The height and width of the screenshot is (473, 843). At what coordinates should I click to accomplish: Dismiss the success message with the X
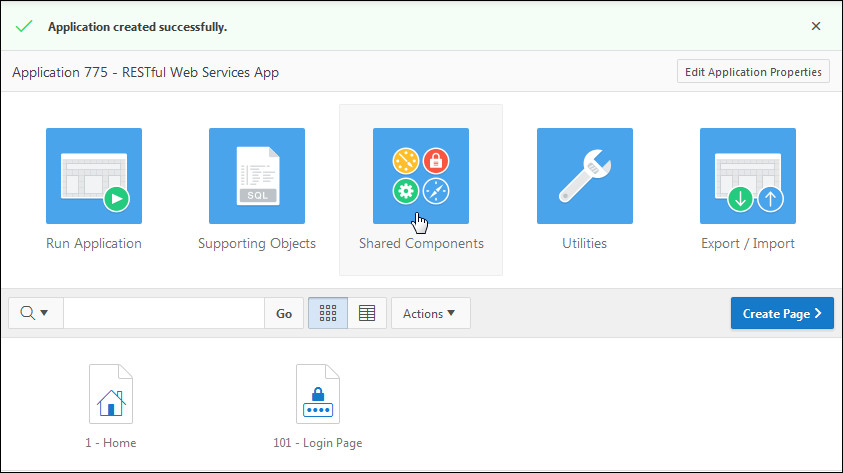click(x=816, y=26)
